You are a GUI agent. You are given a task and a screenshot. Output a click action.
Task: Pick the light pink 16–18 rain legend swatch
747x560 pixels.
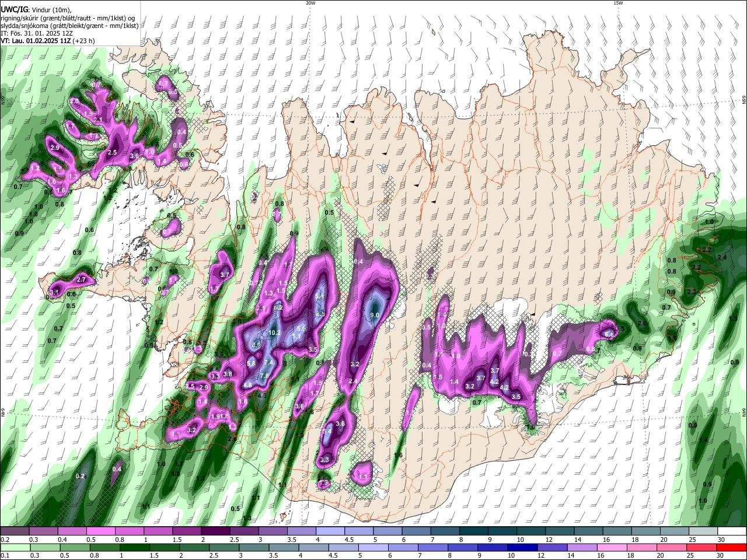(612, 547)
